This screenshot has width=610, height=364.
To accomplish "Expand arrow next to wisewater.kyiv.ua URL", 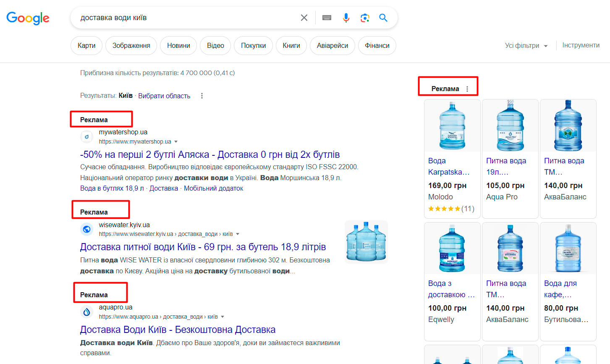I will pos(238,234).
